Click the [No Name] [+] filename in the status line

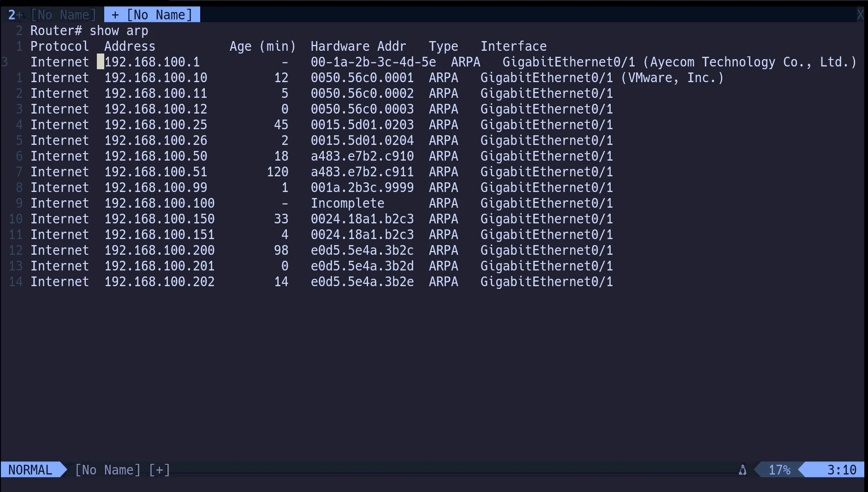tap(123, 470)
